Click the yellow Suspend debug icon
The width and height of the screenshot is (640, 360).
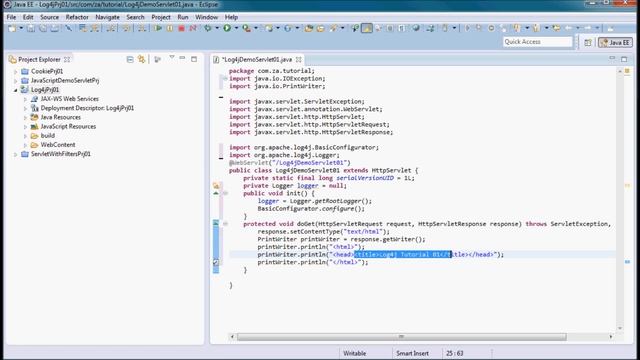tap(170, 28)
